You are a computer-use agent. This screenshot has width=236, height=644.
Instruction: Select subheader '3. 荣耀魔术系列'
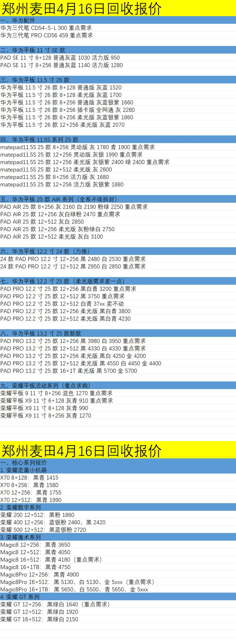point(118,537)
